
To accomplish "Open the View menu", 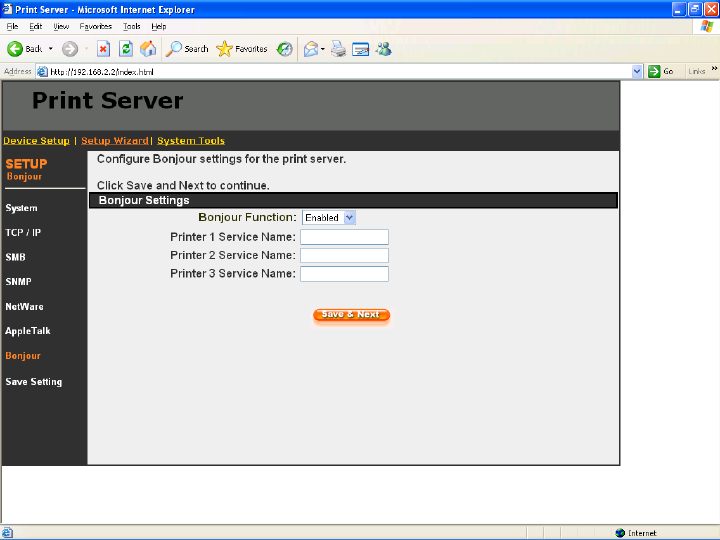I will click(61, 26).
